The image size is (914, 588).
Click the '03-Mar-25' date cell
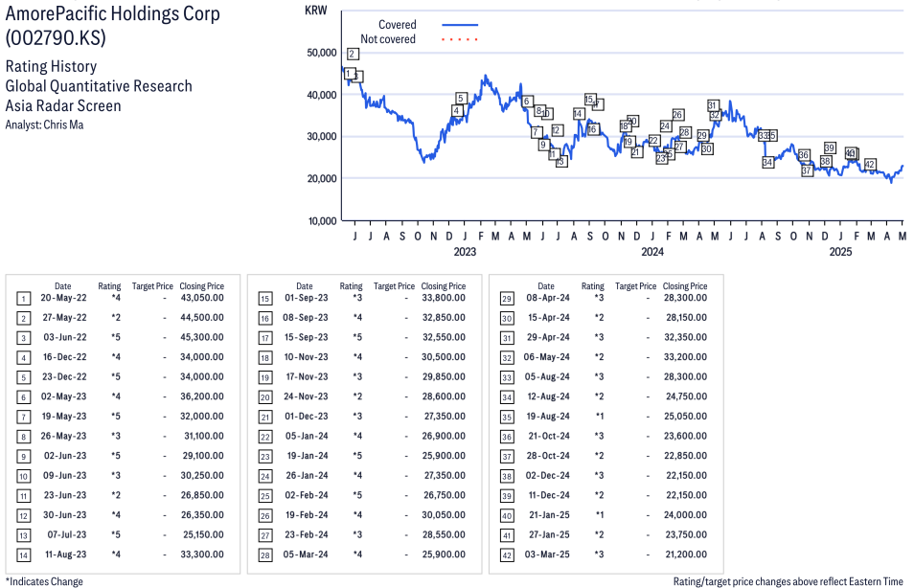click(x=547, y=554)
